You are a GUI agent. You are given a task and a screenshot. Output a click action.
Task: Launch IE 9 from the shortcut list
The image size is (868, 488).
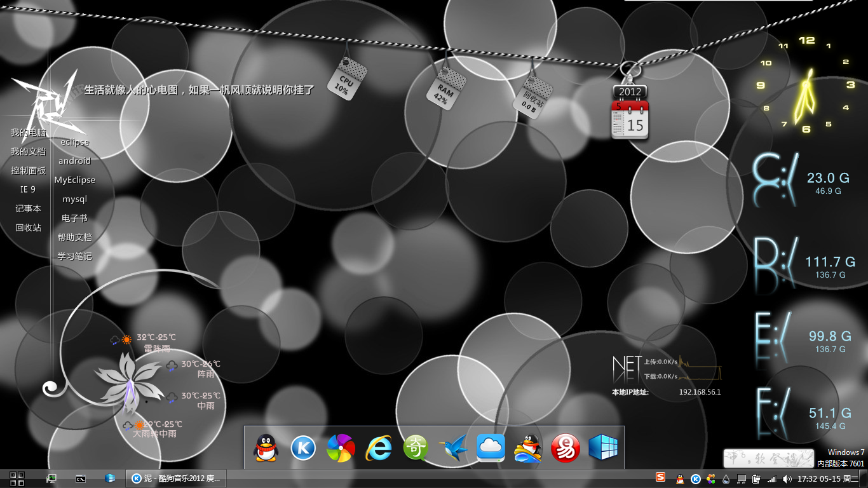coord(28,189)
